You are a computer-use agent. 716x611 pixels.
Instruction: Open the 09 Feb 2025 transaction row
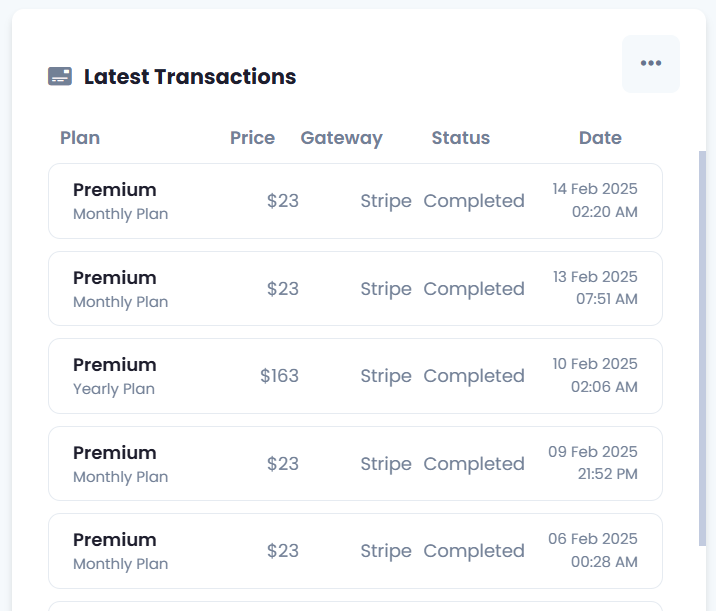click(355, 464)
